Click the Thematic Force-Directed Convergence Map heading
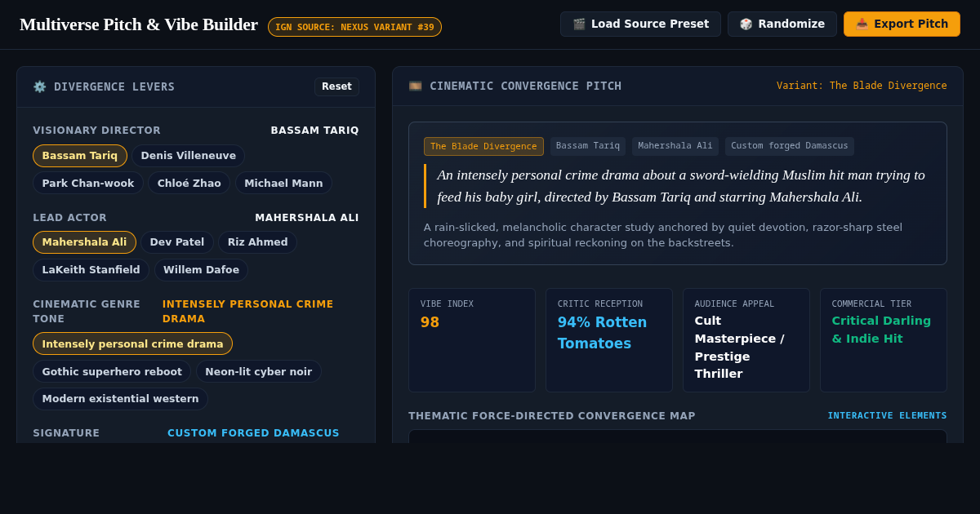Viewport: 980px width, 514px height. pos(552,416)
